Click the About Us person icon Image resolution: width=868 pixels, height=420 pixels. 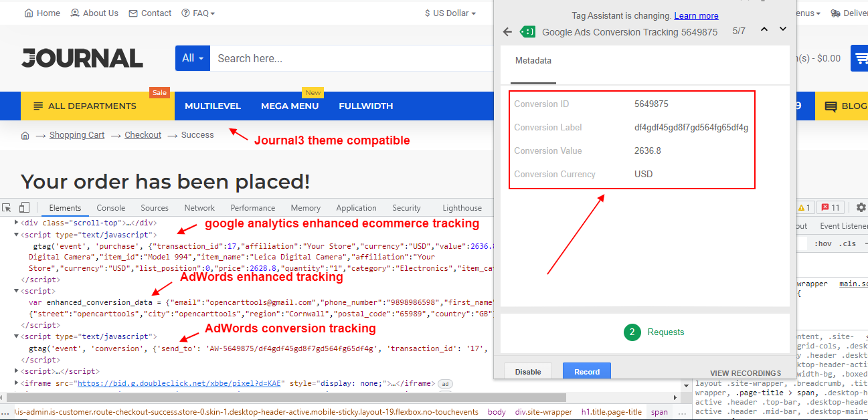(75, 13)
